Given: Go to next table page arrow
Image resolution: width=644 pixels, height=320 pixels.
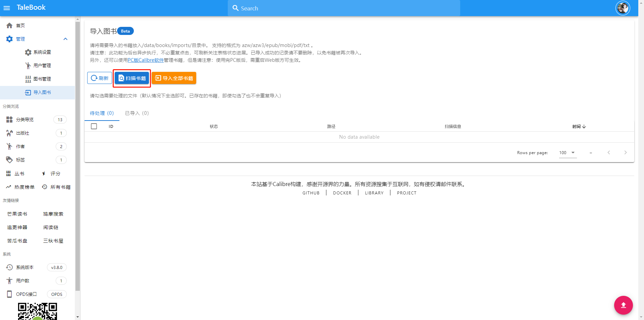Looking at the screenshot, I should click(626, 152).
